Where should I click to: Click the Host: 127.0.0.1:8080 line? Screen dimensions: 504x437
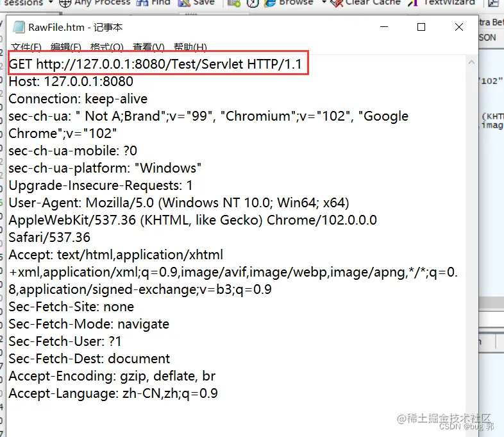coord(71,81)
